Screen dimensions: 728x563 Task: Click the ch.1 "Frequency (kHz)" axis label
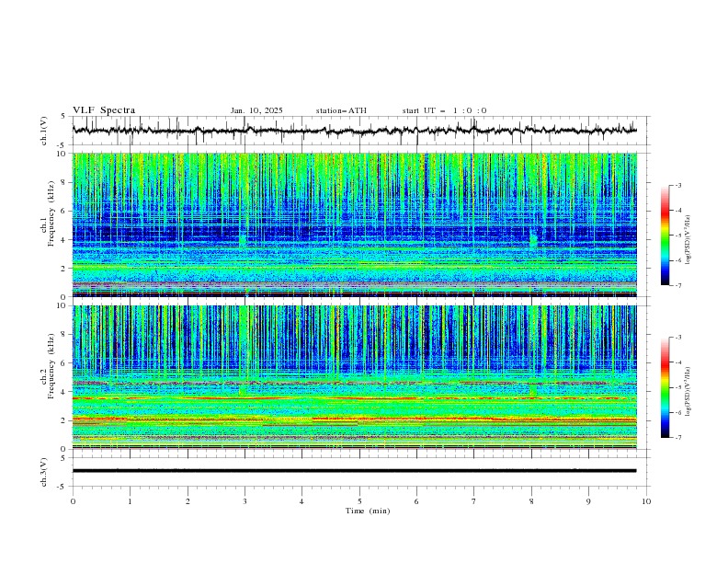[x=51, y=214]
